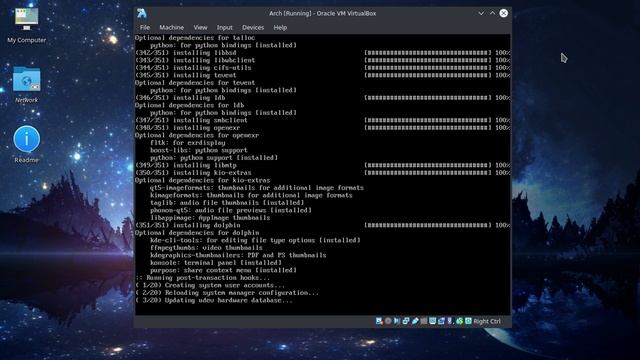This screenshot has height=360, width=640.
Task: Click the 'Running post-transaction hooks...' line
Action: click(x=202, y=278)
